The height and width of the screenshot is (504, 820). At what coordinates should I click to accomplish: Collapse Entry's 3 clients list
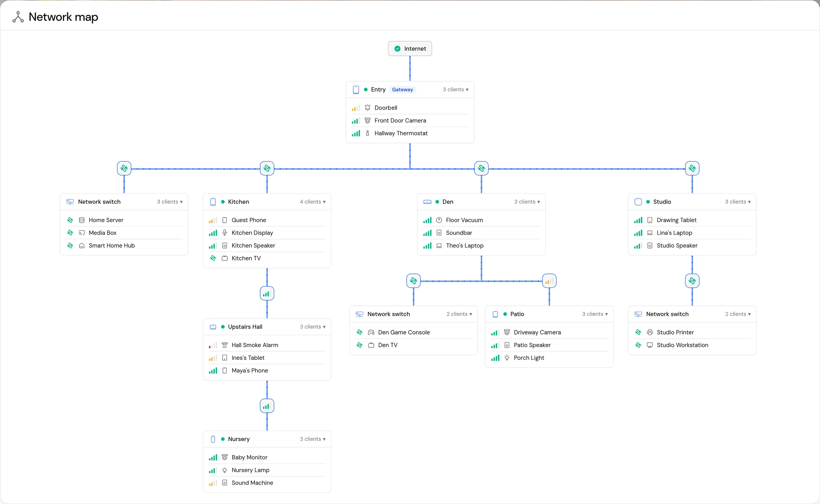[x=455, y=90]
